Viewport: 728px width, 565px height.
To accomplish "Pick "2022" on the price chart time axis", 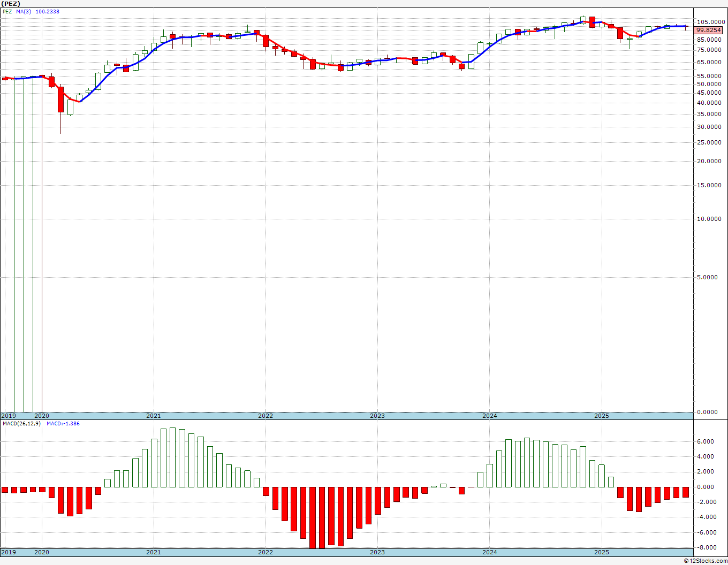I will pos(265,416).
